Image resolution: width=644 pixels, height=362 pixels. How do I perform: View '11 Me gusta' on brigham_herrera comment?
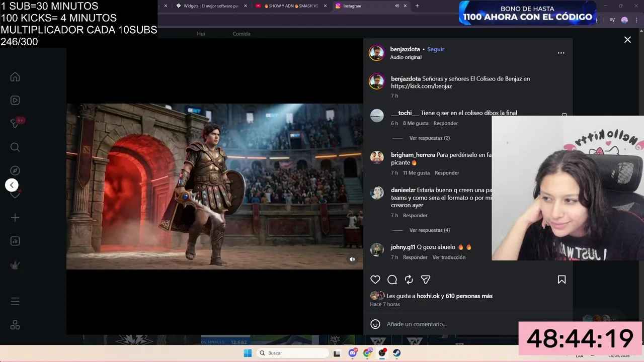[x=416, y=173]
